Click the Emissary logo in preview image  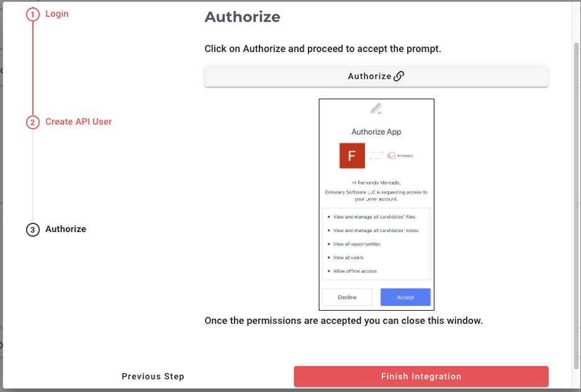[400, 156]
